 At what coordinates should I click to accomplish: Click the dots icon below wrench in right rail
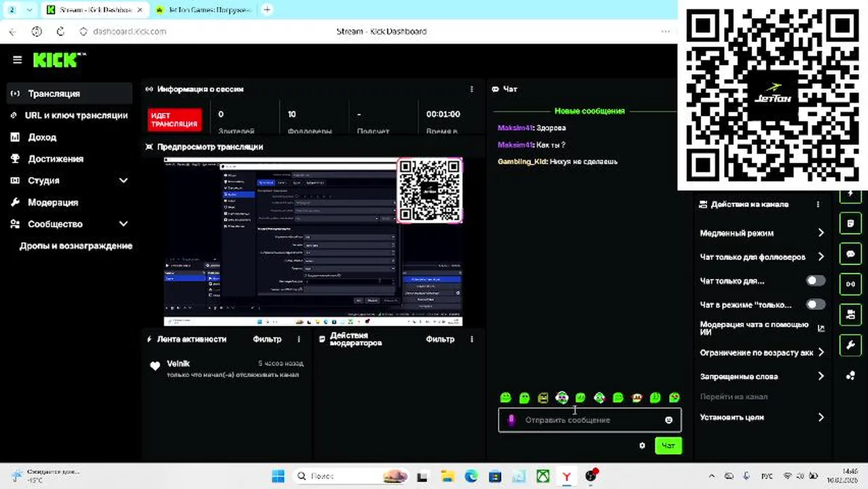pos(850,376)
